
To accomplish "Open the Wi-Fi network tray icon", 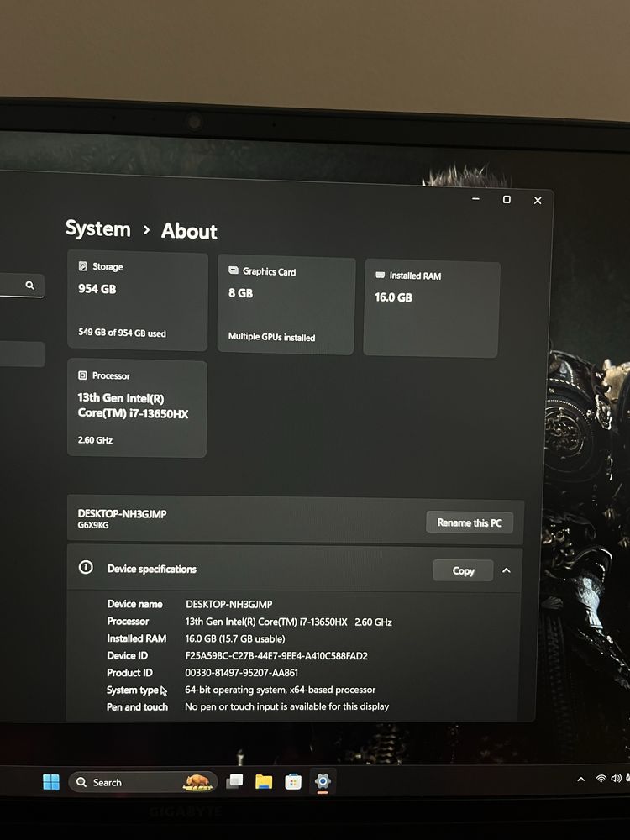I will click(601, 779).
